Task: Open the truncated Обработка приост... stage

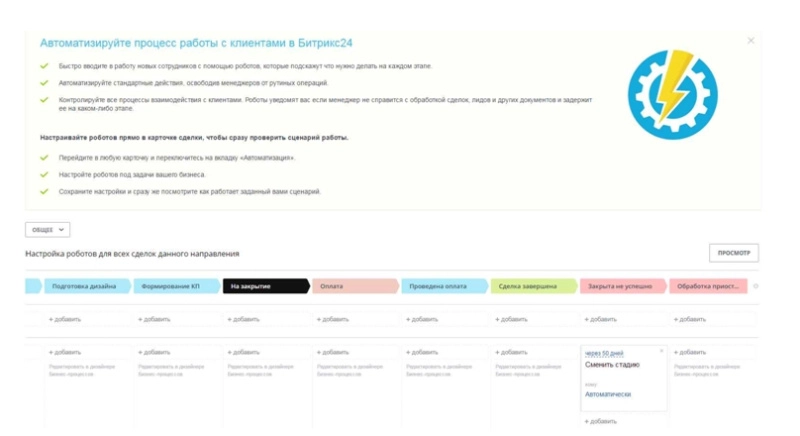Action: point(708,286)
